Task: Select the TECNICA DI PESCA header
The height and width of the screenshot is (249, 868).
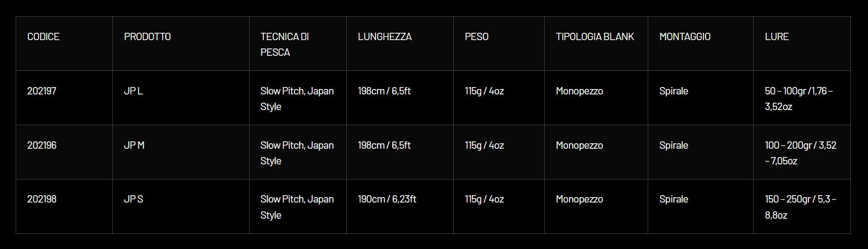Action: tap(285, 45)
